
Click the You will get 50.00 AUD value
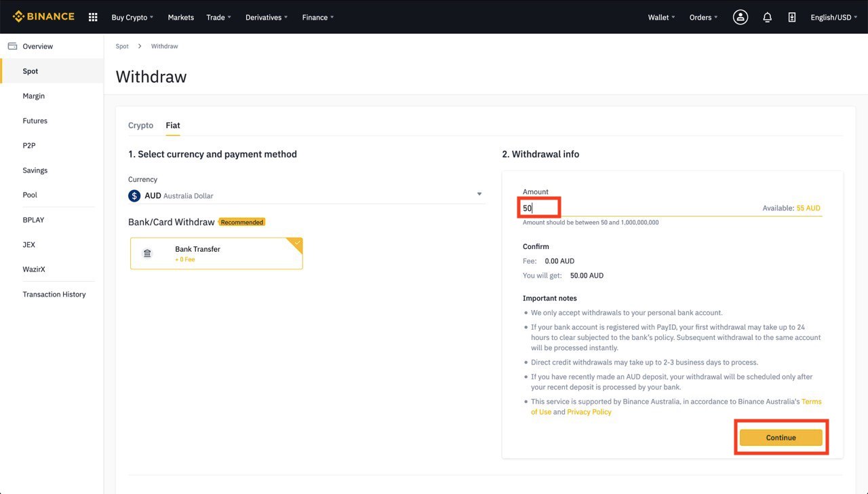tap(587, 275)
